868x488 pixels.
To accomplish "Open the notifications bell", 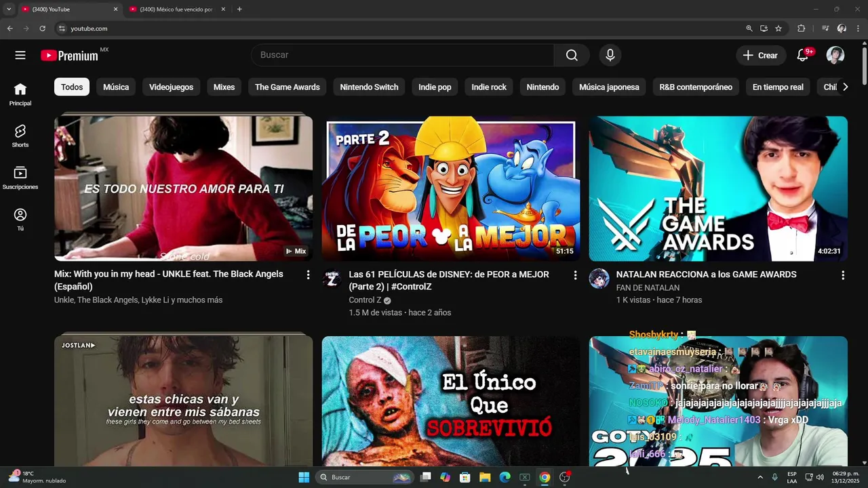I will pyautogui.click(x=802, y=56).
